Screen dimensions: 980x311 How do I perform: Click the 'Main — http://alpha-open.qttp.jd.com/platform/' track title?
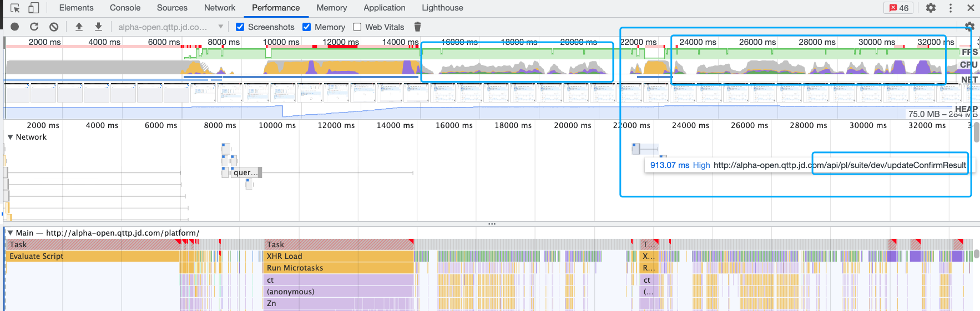pos(108,233)
